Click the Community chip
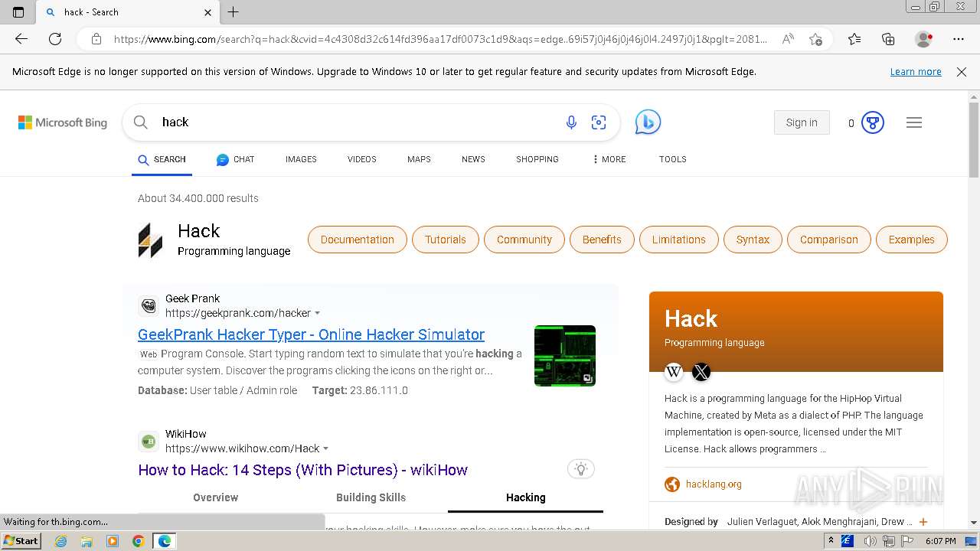Screen dimensions: 980x551 [x=524, y=240]
